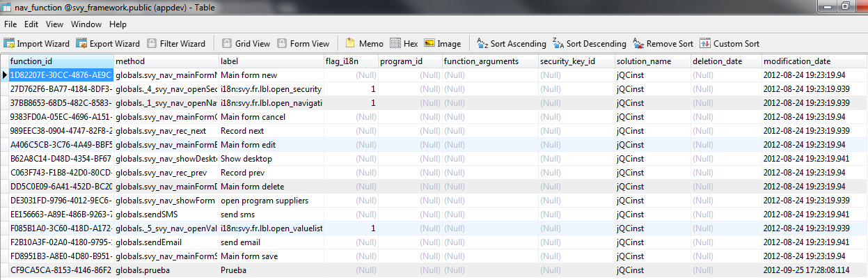Image resolution: width=868 pixels, height=280 pixels.
Task: Select the 'open program suppliers' label cell
Action: (271, 201)
